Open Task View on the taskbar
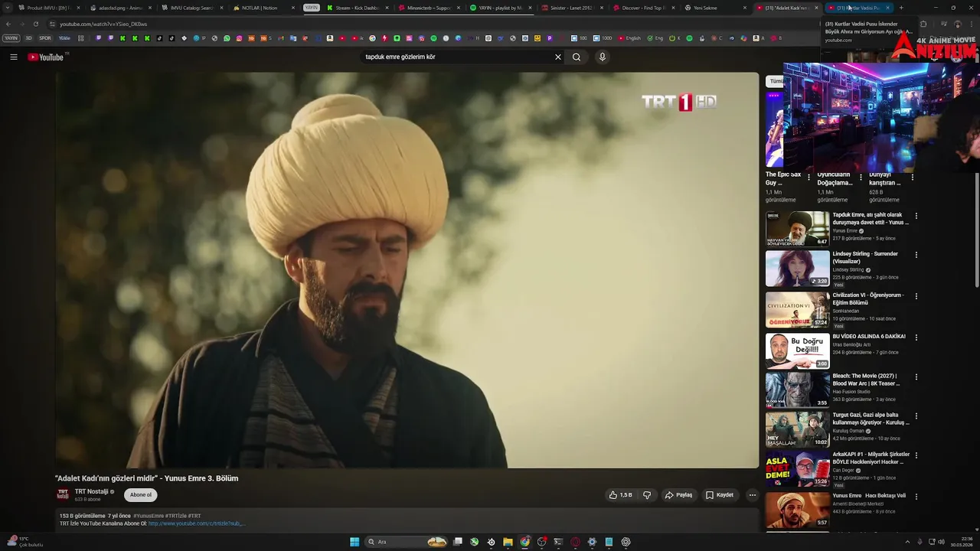The image size is (980, 551). click(x=457, y=542)
